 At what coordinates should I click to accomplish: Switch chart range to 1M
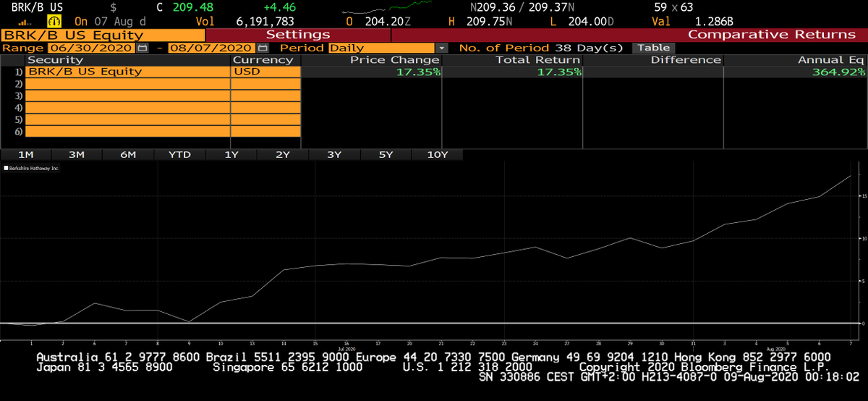[26, 154]
